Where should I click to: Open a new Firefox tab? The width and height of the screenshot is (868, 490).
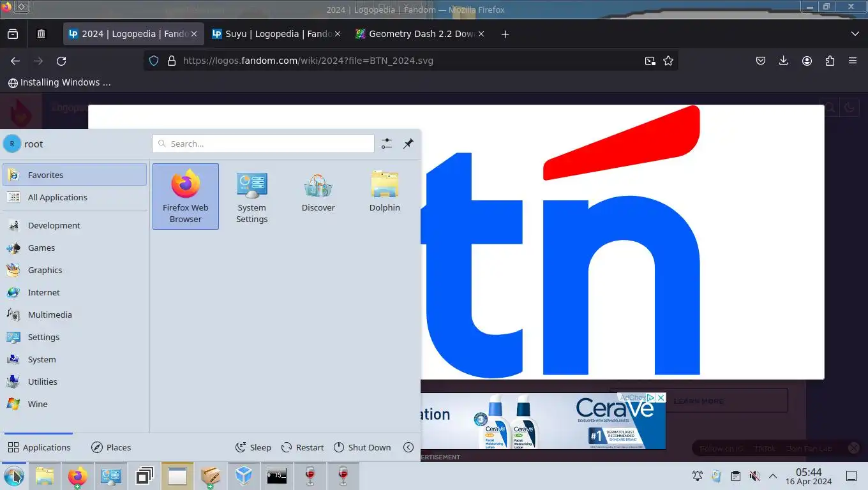click(x=505, y=34)
